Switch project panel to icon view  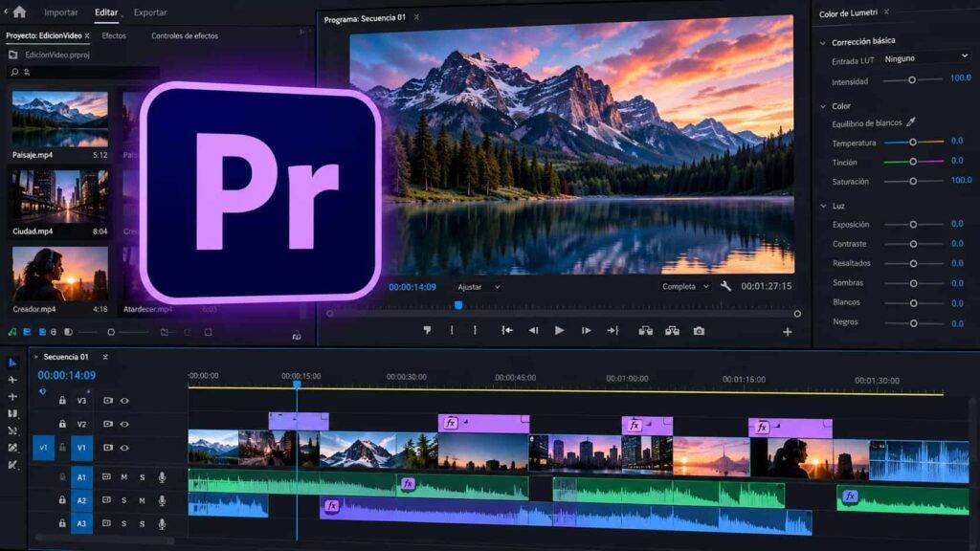(x=42, y=332)
